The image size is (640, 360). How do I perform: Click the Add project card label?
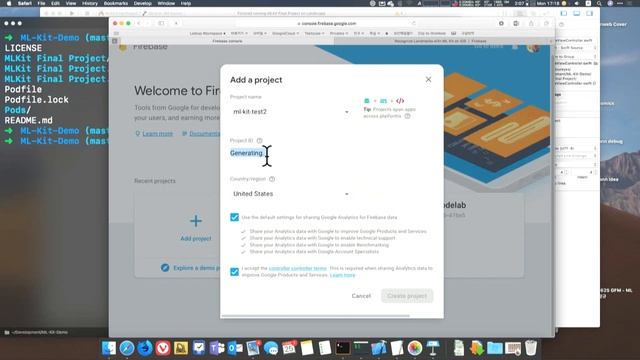pyautogui.click(x=196, y=238)
